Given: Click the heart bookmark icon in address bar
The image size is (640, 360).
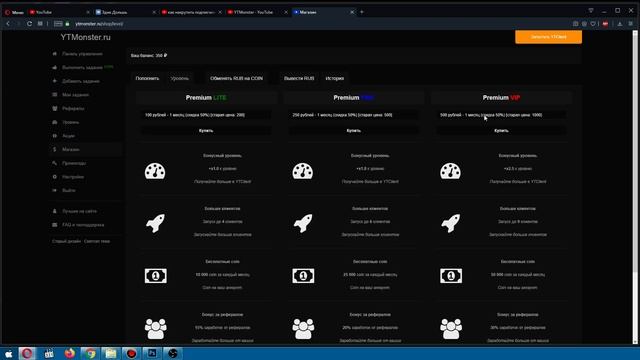Looking at the screenshot, I should pyautogui.click(x=593, y=24).
